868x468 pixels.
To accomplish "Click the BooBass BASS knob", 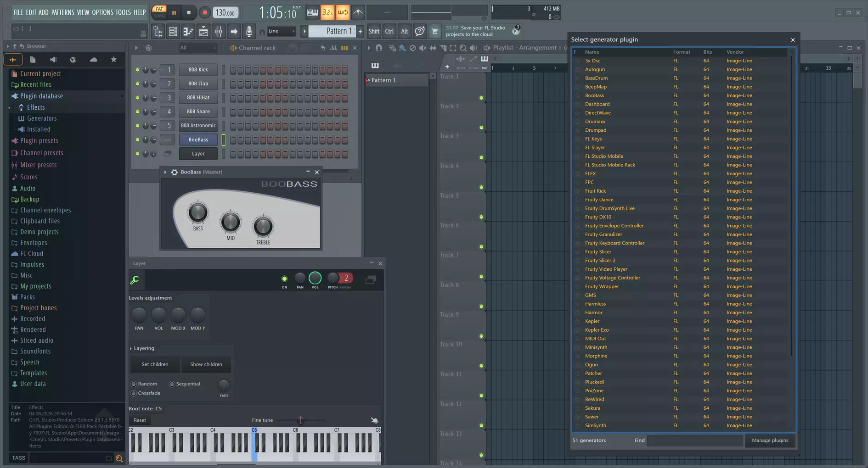I will [198, 213].
